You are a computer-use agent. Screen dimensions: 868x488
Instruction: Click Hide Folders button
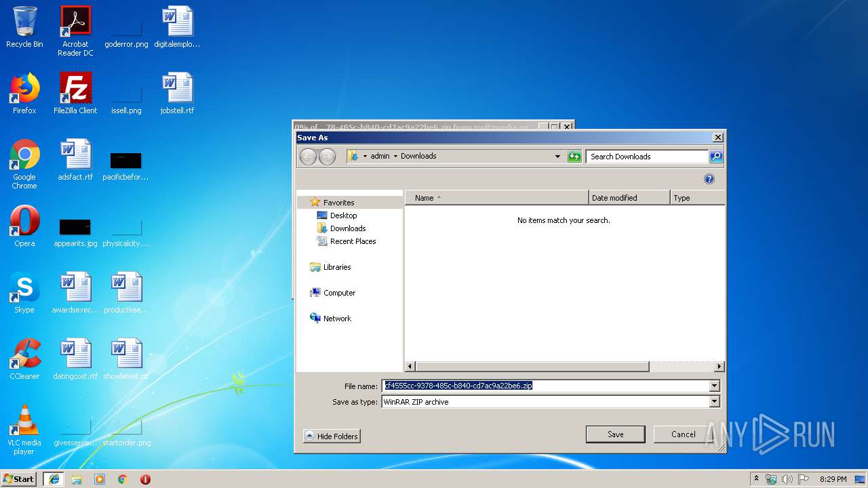pyautogui.click(x=332, y=436)
